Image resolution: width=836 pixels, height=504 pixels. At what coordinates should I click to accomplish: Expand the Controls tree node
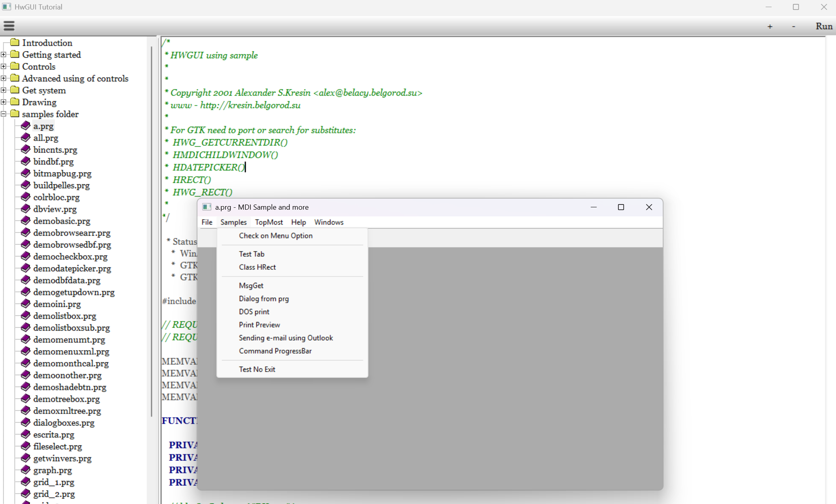[x=4, y=66]
